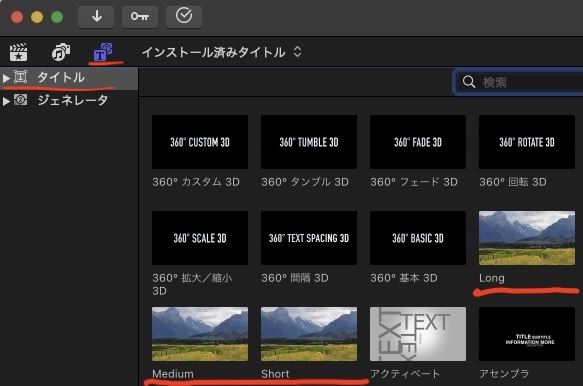583x386 pixels.
Task: Open the インストール済みタイトル popup menu
Action: [222, 52]
